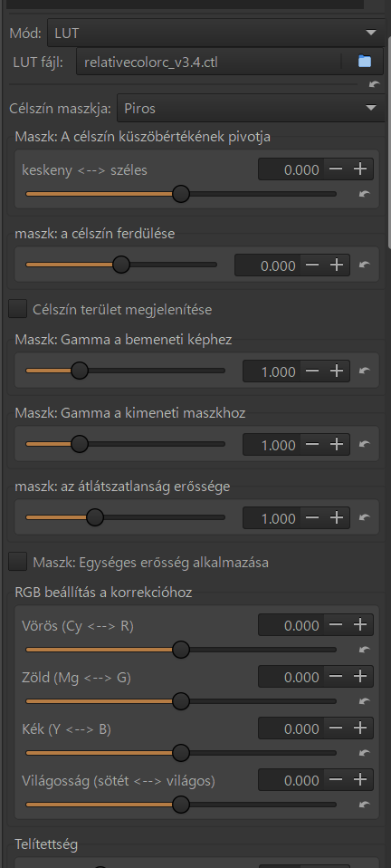This screenshot has height=868, width=391.
Task: Open the LUT file browser folder icon
Action: pyautogui.click(x=364, y=62)
